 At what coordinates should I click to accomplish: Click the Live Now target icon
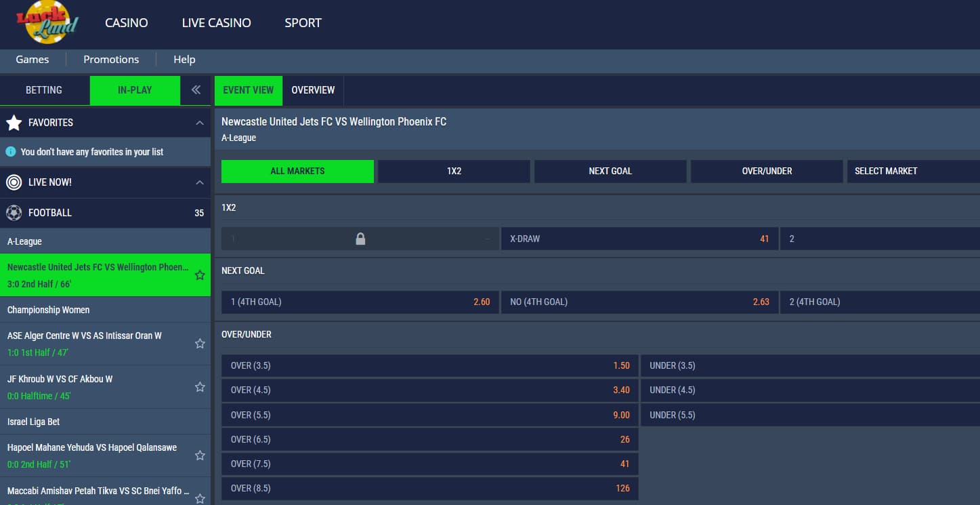point(14,182)
